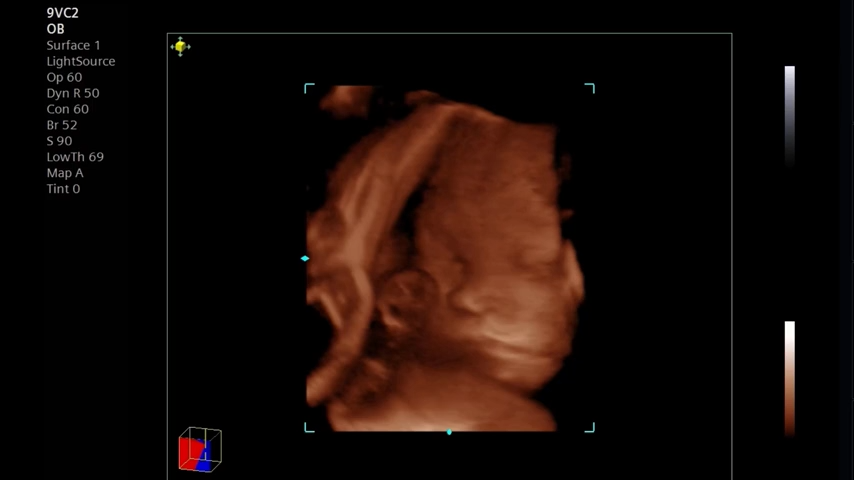Click the Br 52 brightness value

(62, 125)
